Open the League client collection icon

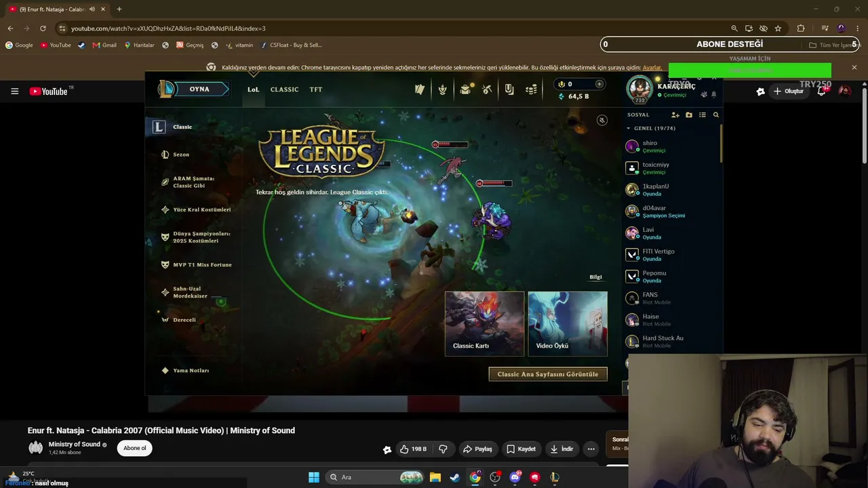pyautogui.click(x=420, y=89)
